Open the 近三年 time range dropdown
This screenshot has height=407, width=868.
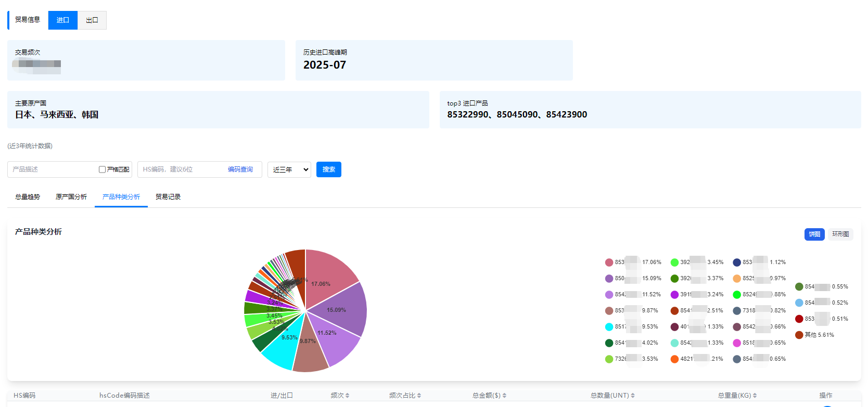(x=289, y=169)
